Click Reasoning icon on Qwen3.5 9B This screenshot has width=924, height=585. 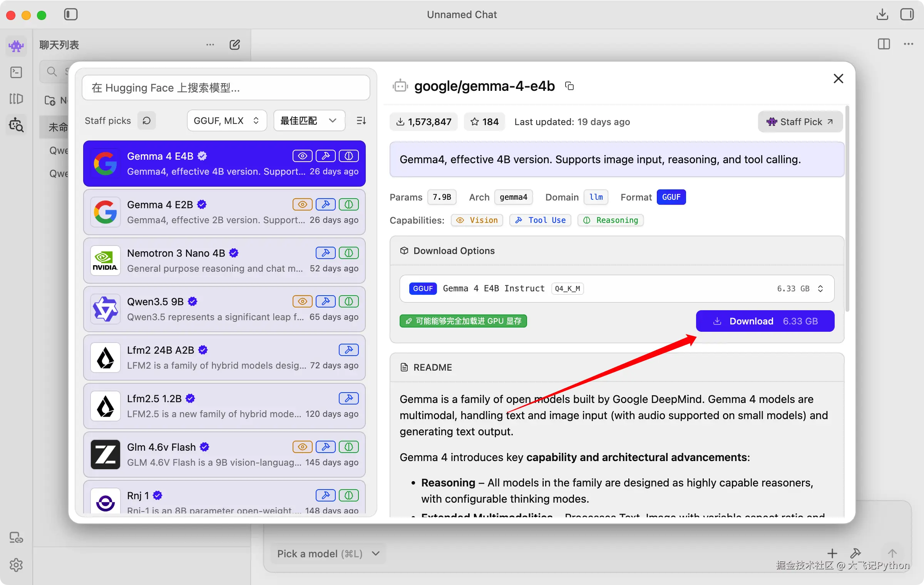tap(349, 301)
